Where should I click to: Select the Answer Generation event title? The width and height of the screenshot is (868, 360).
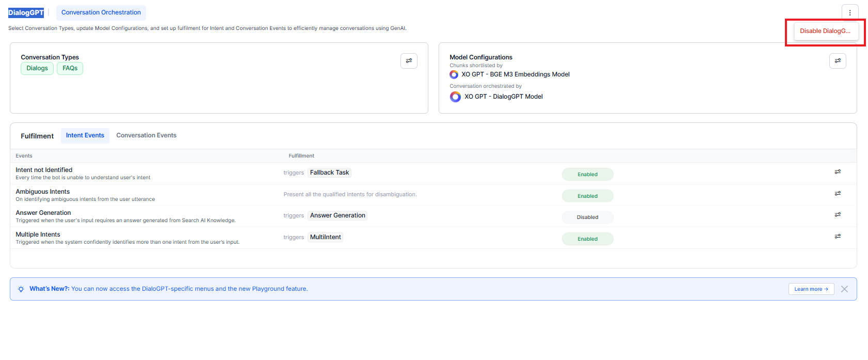click(43, 213)
